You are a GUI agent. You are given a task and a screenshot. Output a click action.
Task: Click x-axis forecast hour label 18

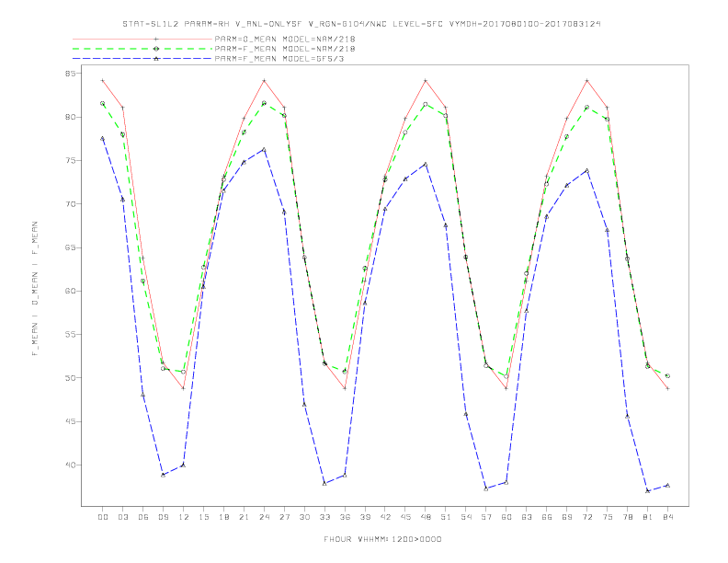coord(223,517)
